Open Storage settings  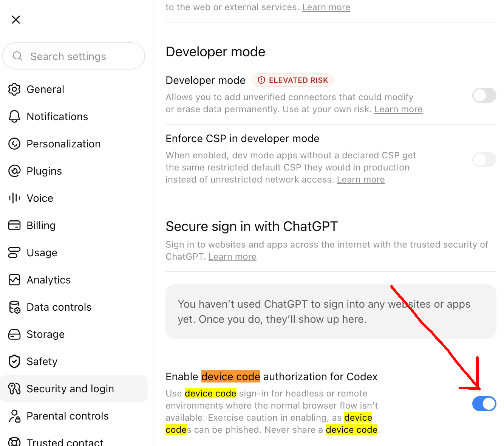point(74,334)
